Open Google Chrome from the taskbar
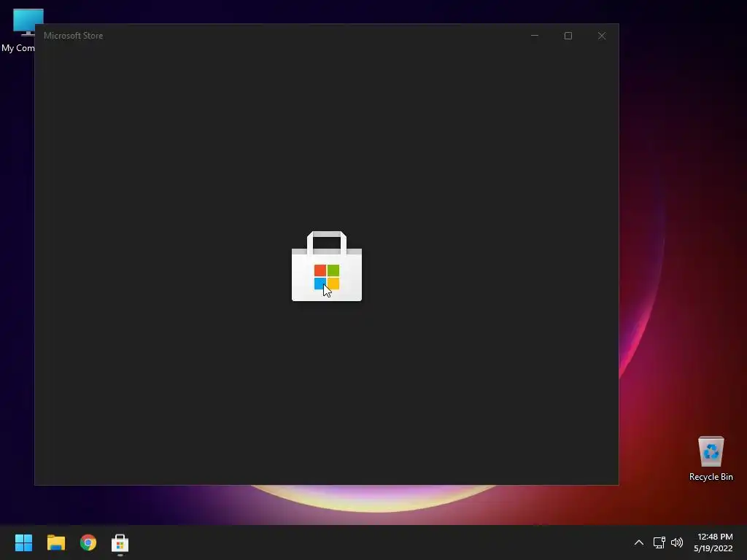The image size is (747, 560). 88,542
